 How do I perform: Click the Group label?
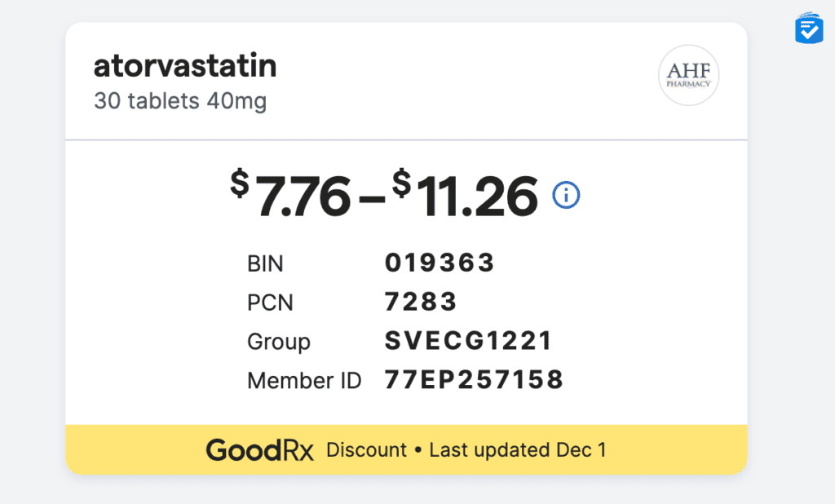point(279,342)
